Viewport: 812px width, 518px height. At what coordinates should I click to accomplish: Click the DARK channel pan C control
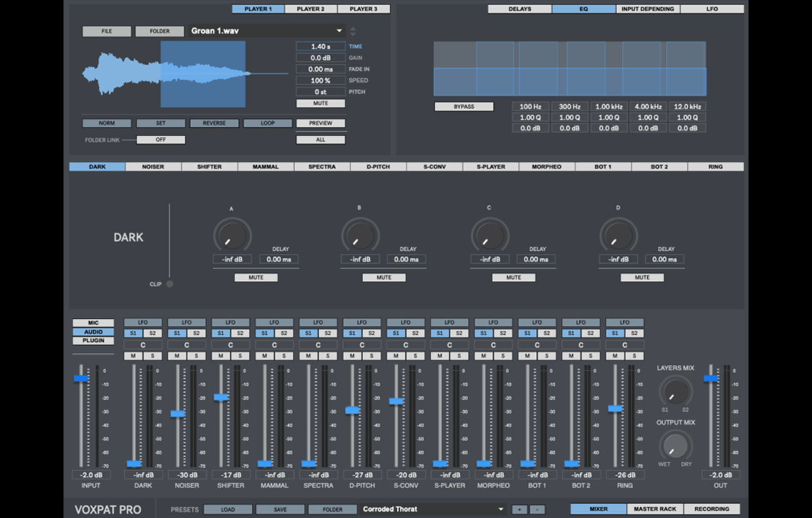pyautogui.click(x=143, y=345)
